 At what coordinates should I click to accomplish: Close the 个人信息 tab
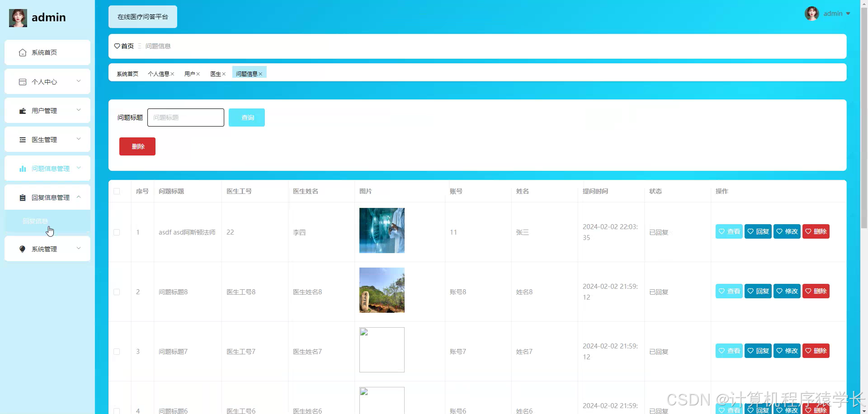[x=172, y=74]
